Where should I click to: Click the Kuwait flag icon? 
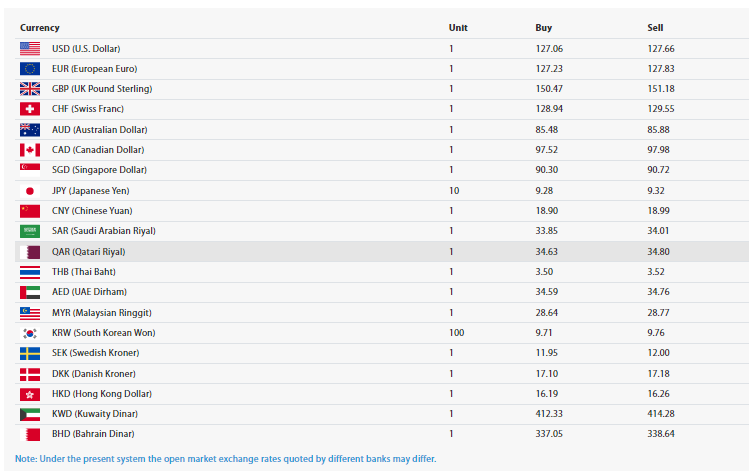click(30, 414)
